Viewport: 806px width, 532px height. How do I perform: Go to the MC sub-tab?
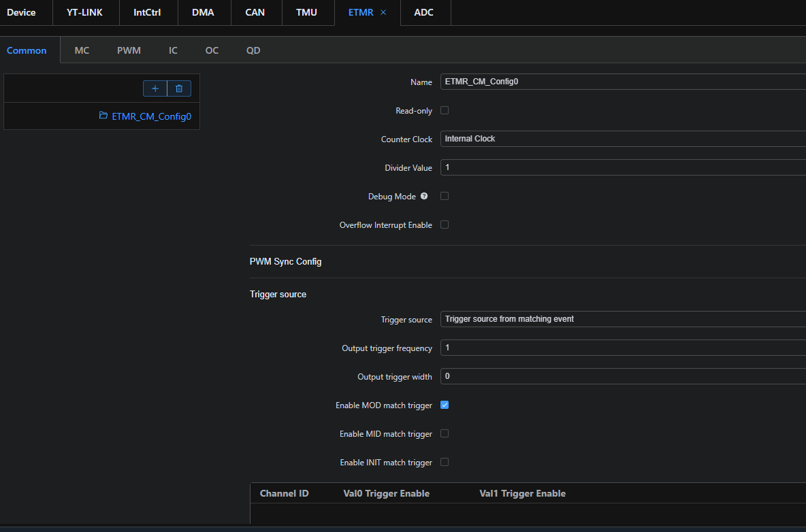tap(82, 50)
